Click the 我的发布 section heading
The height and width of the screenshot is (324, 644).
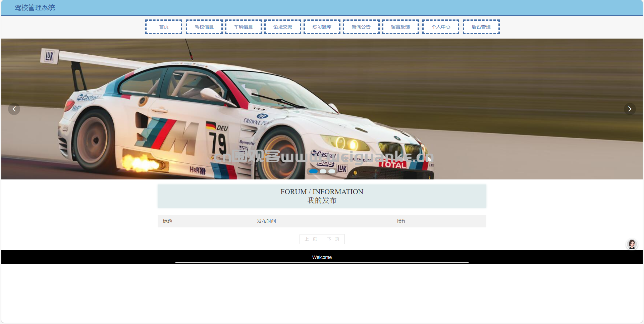point(322,200)
